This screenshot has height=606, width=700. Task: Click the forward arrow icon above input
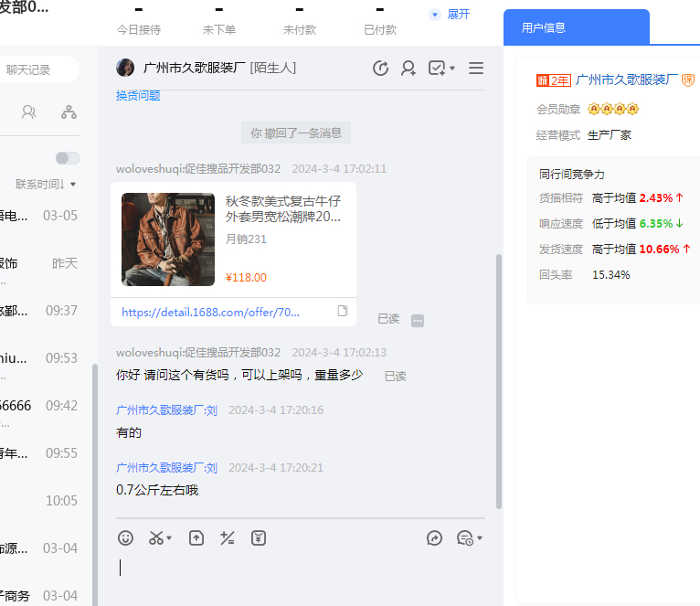click(435, 538)
